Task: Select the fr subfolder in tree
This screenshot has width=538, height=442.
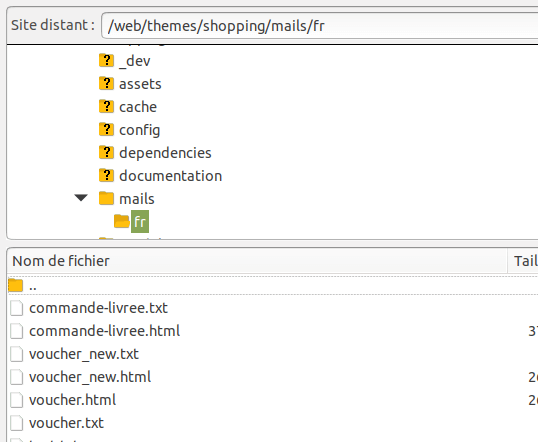Action: coord(140,222)
